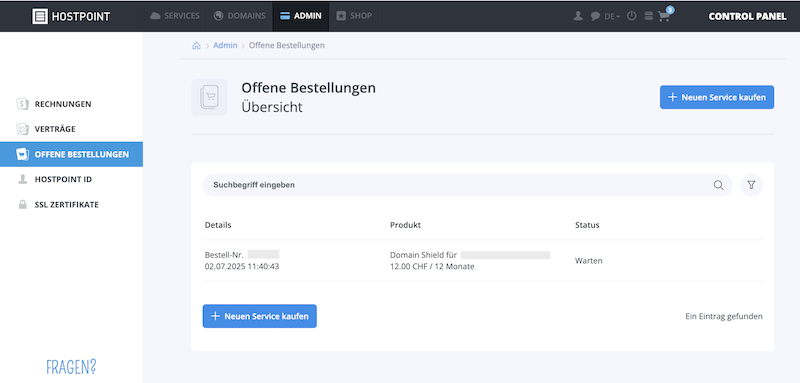
Task: Open Verträge in the sidebar
Action: pos(71,129)
